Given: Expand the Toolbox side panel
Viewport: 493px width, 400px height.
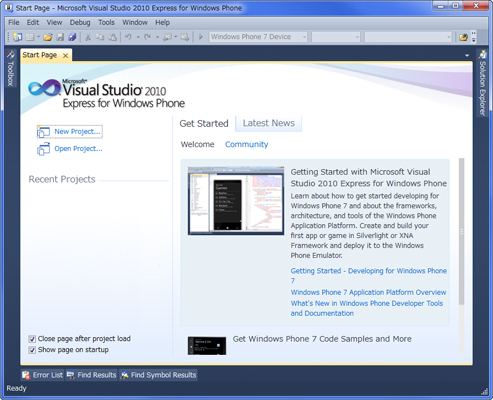Looking at the screenshot, I should pyautogui.click(x=10, y=68).
